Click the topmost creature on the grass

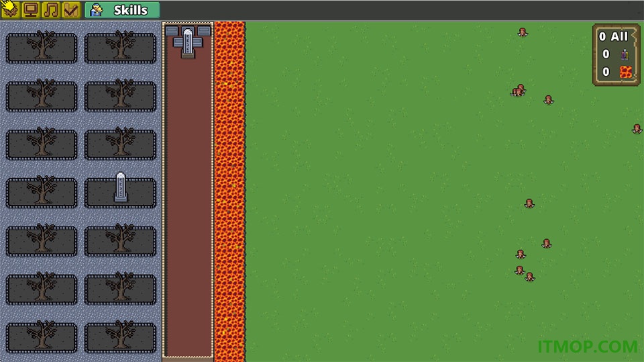(522, 32)
